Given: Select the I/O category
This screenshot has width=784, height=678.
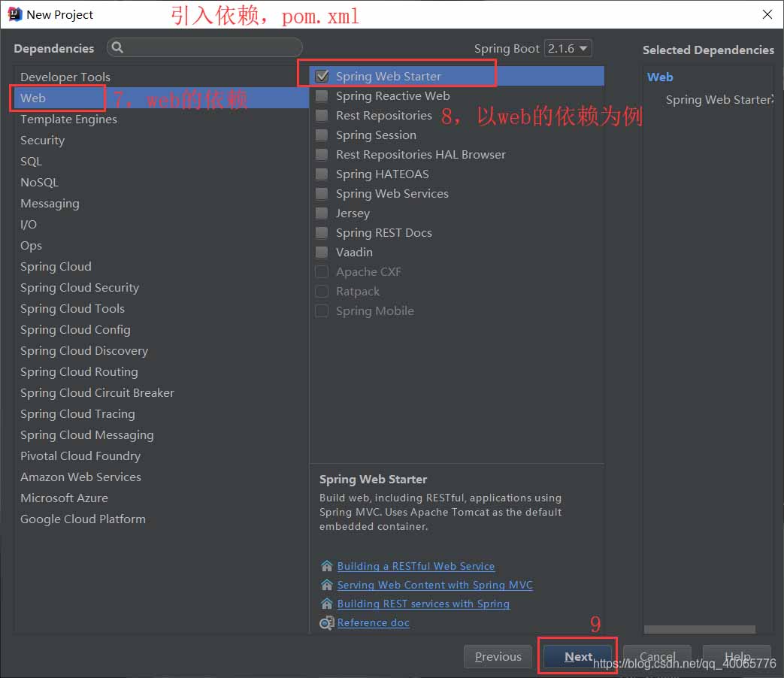Looking at the screenshot, I should coord(161,224).
